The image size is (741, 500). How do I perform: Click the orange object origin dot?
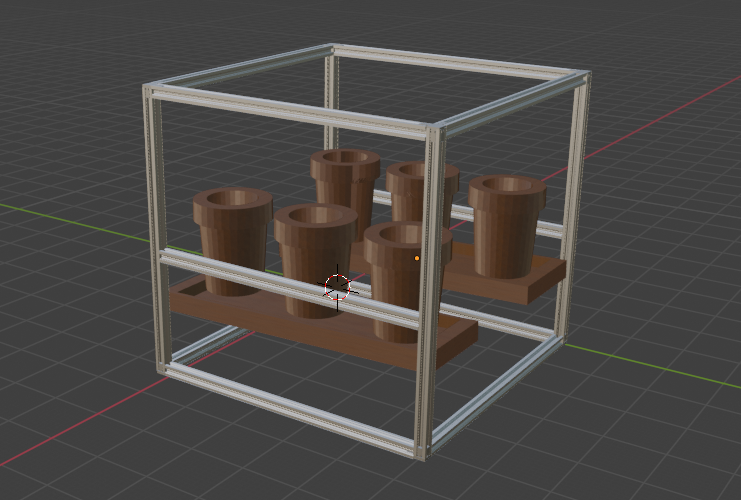(x=417, y=258)
